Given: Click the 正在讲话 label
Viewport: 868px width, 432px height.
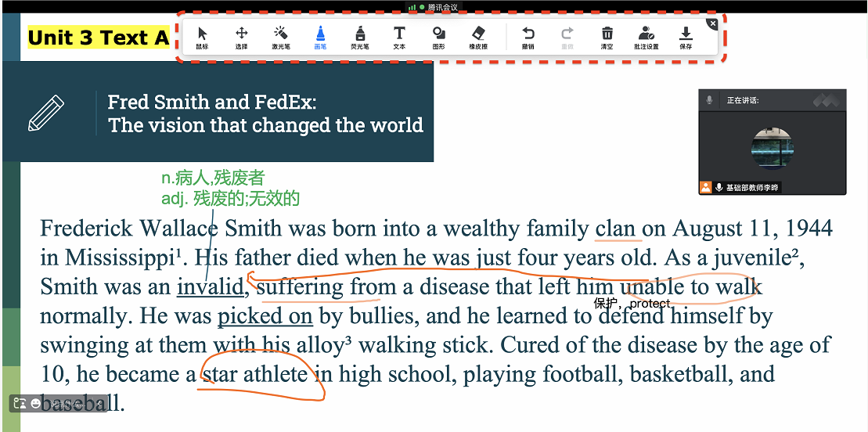Looking at the screenshot, I should pyautogui.click(x=743, y=100).
